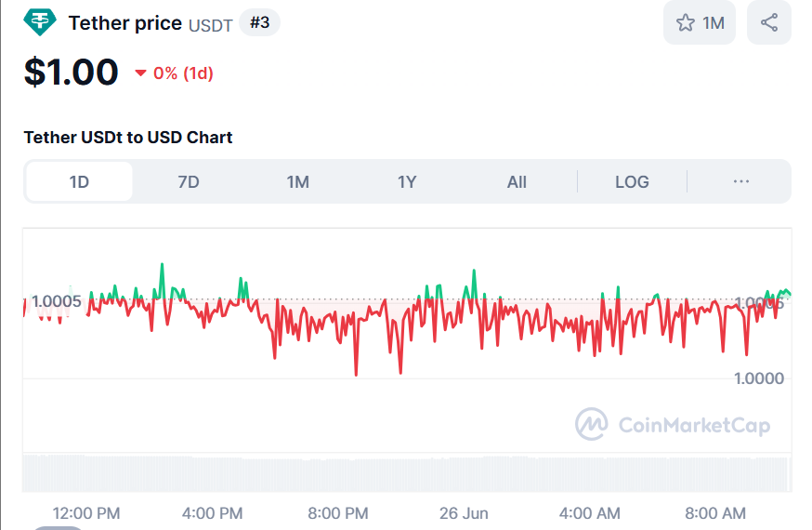Click the 8:00 AM time axis label

click(715, 513)
